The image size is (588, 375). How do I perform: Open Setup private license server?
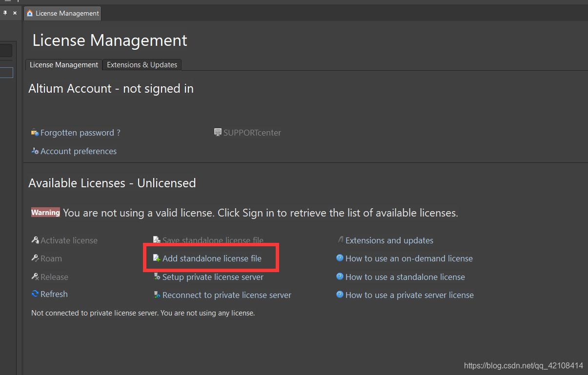(x=213, y=277)
